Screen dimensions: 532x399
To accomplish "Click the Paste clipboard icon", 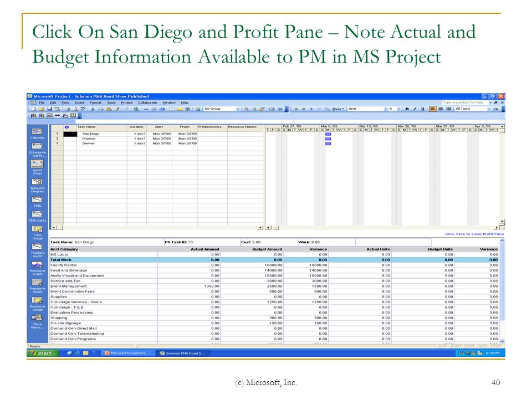I will click(x=109, y=109).
